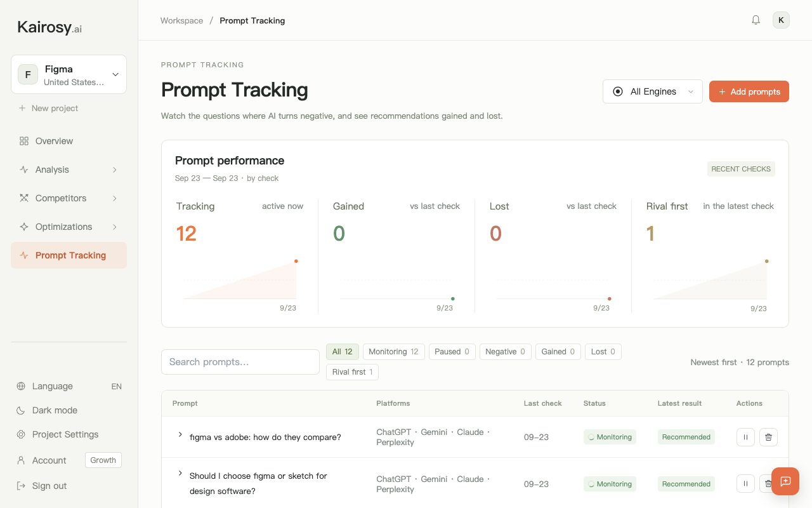Select the All 12 filter tab
Screen dimensions: 812x508
[x=343, y=352]
